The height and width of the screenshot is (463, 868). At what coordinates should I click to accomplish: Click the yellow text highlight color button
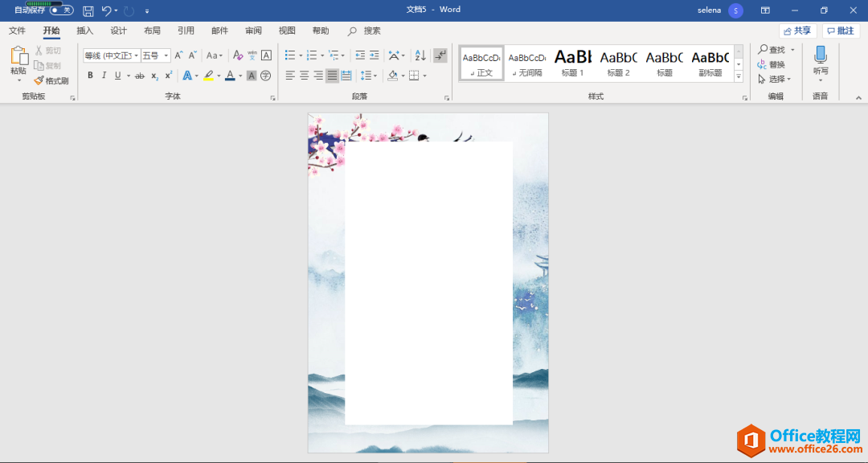[x=208, y=76]
